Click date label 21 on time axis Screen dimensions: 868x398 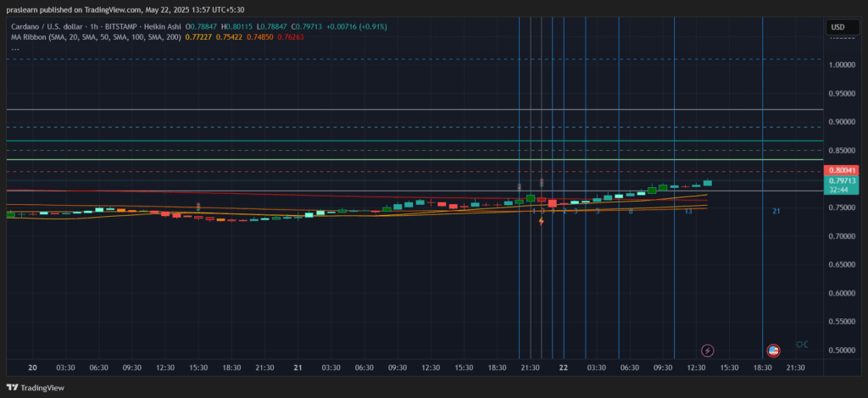298,368
